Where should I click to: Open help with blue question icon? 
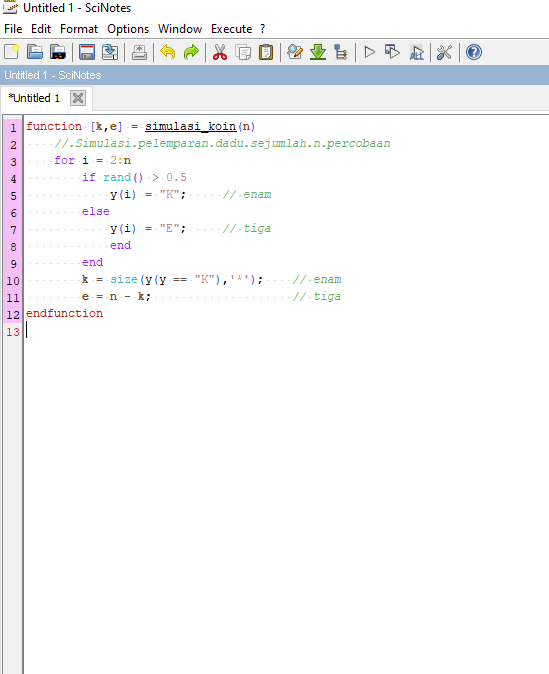473,52
